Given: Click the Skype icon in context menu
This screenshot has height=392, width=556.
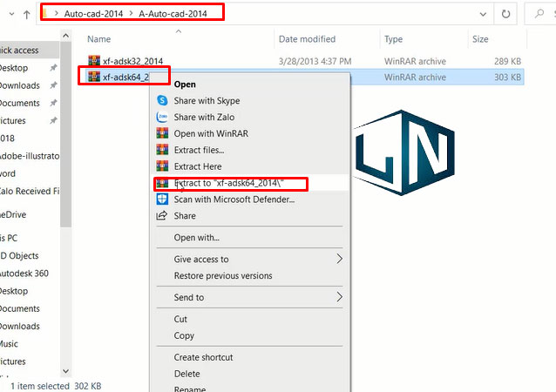Looking at the screenshot, I should pos(162,100).
